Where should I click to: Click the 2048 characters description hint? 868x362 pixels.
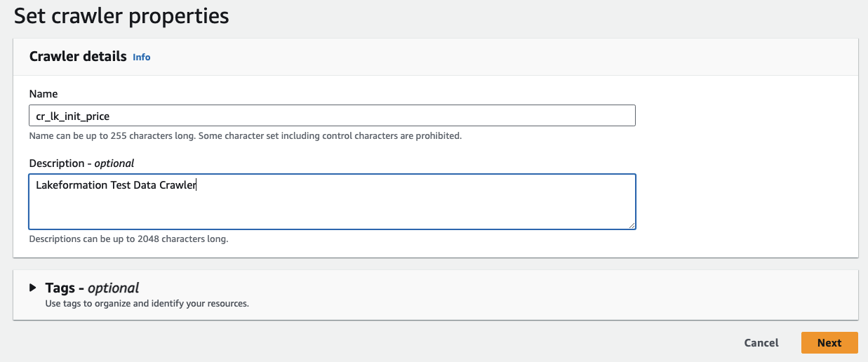tap(128, 239)
